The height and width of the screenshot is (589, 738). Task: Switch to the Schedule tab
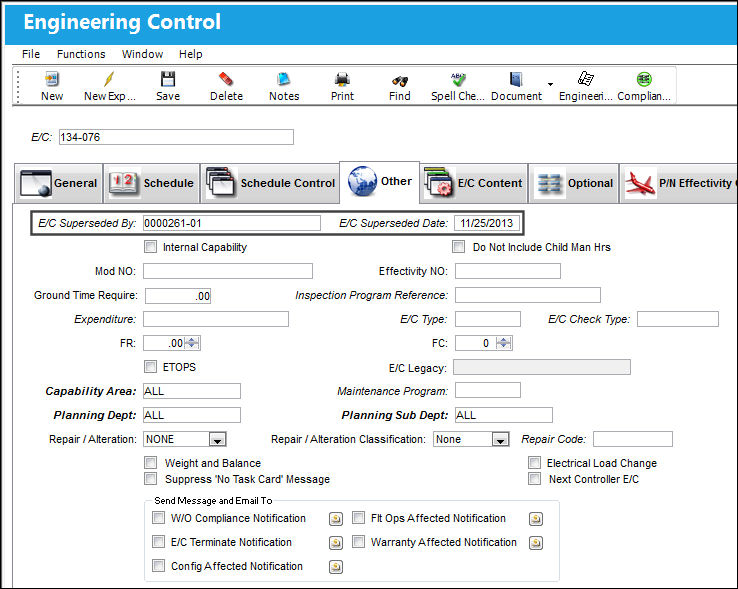pos(151,183)
